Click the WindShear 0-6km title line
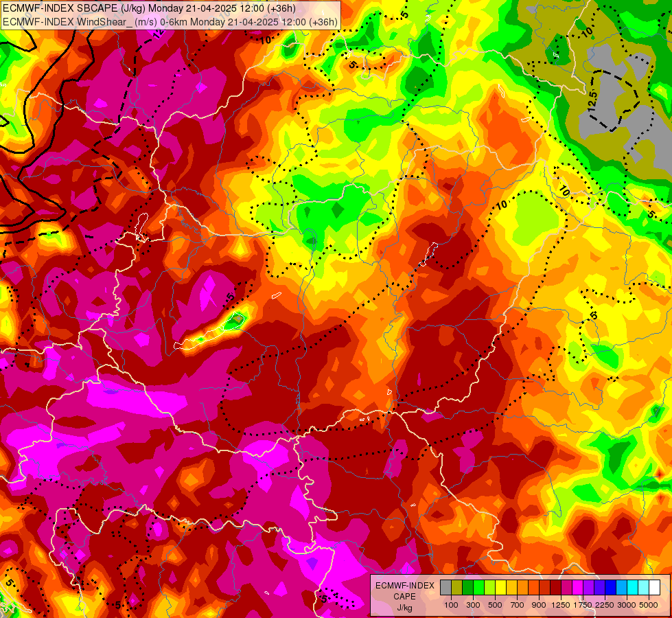Screen dimensions: 672x618 click(170, 22)
